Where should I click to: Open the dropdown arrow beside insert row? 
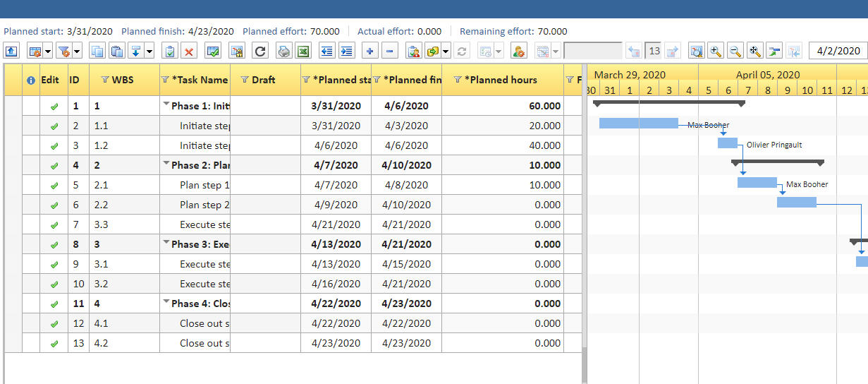149,51
